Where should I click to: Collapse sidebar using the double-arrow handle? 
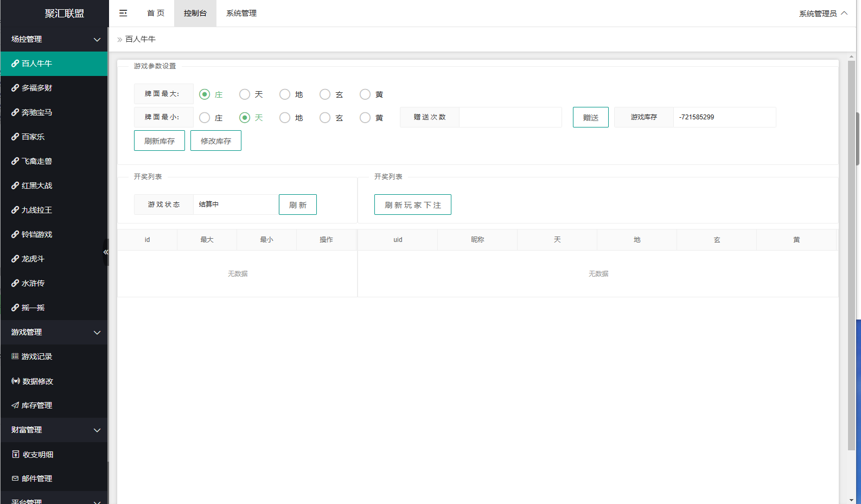pyautogui.click(x=106, y=252)
